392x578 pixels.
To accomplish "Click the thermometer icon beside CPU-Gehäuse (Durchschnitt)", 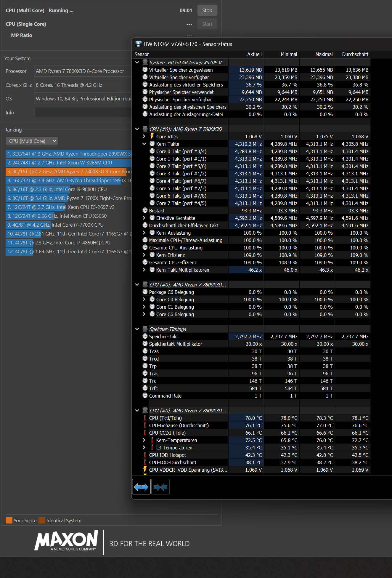I will pos(145,425).
